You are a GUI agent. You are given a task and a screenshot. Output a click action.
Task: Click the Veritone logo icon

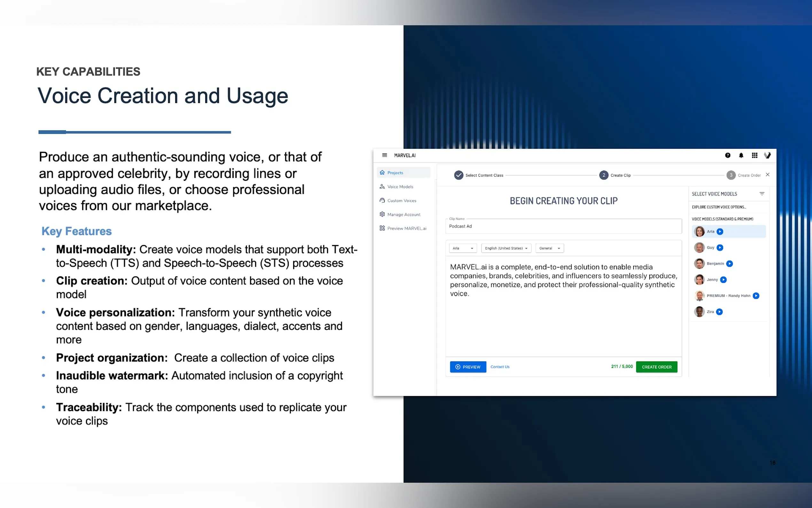click(767, 155)
